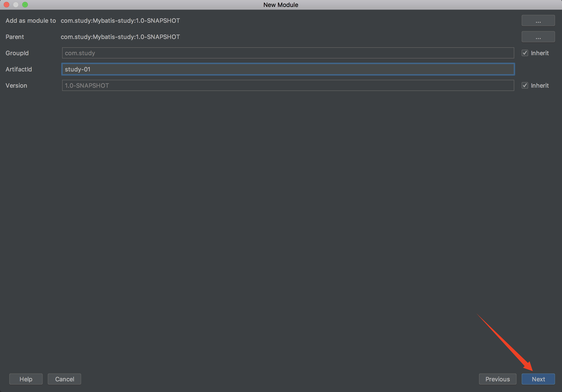Click the Parent module value text
Viewport: 562px width, 392px height.
point(120,37)
